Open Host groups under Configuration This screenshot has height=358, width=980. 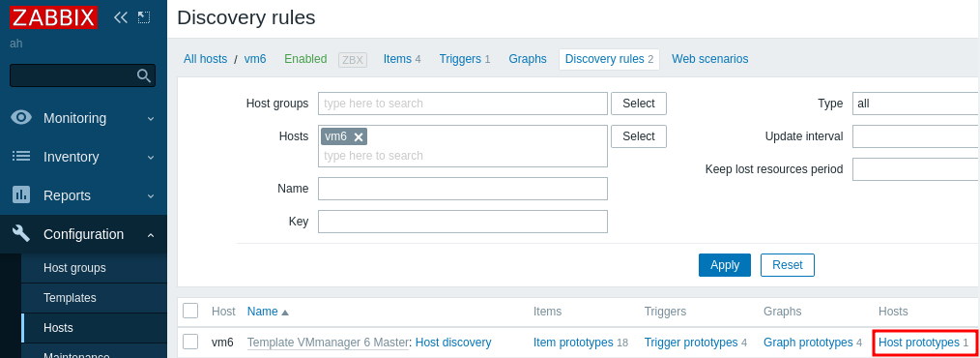click(74, 268)
